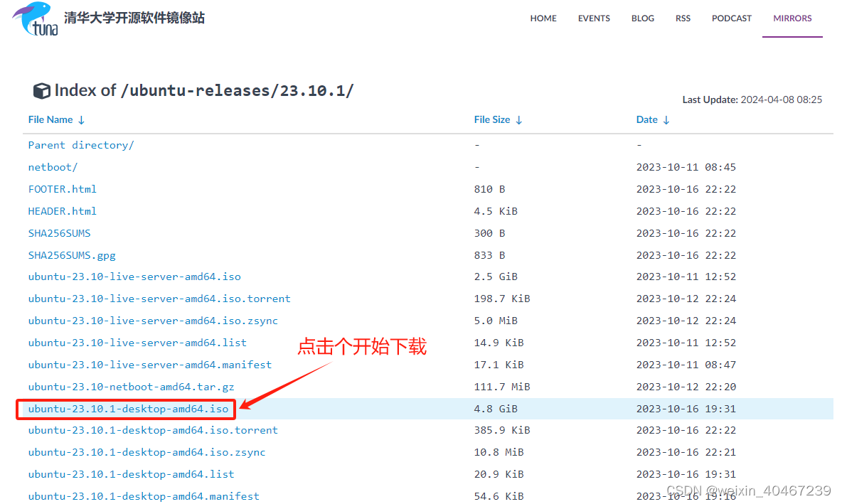The width and height of the screenshot is (842, 504).
Task: Click the date 2023-10-16 22:21
Action: pyautogui.click(x=686, y=452)
